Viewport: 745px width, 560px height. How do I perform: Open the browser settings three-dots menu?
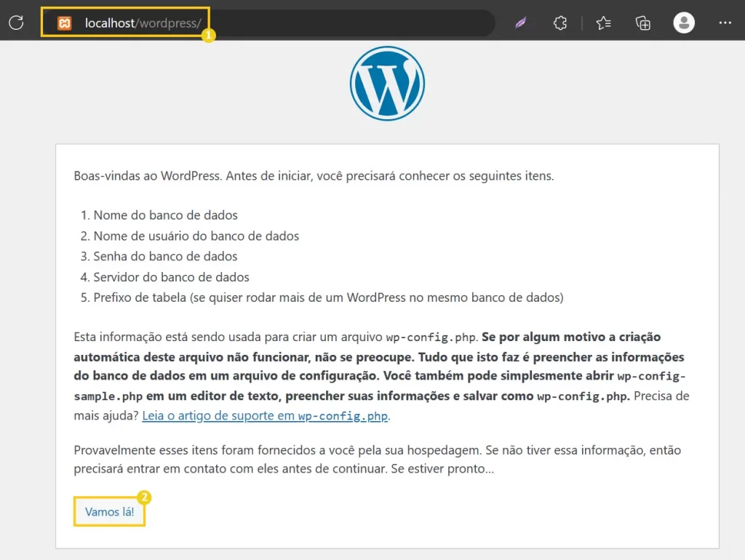tap(725, 23)
